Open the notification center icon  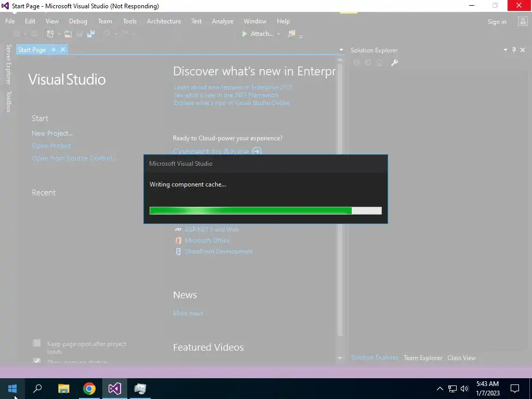515,389
